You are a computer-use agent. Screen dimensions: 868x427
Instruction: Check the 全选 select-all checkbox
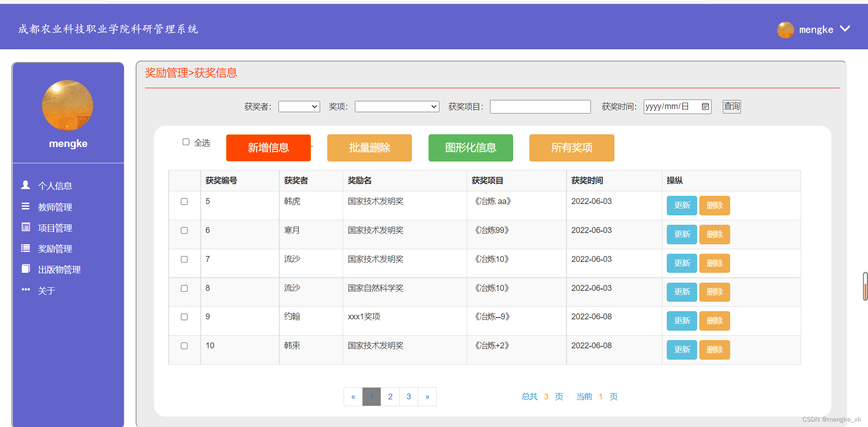click(186, 142)
